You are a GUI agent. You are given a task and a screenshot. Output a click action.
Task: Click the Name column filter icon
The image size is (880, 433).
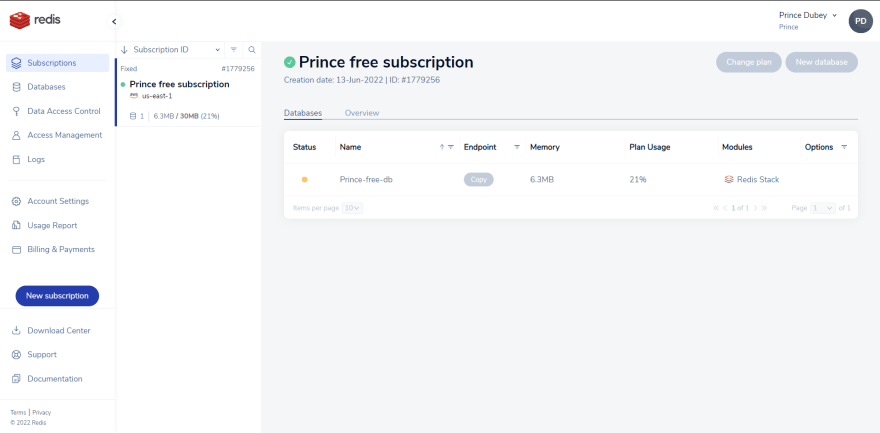pyautogui.click(x=451, y=147)
